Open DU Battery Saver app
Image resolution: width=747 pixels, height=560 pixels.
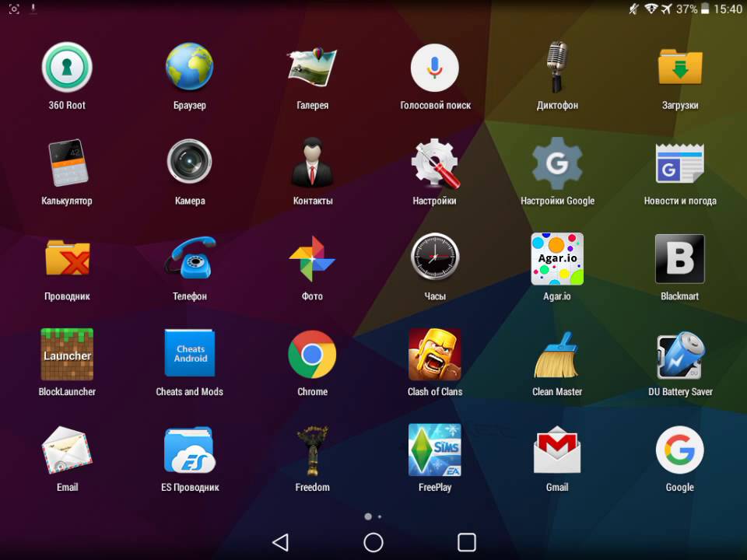click(680, 355)
